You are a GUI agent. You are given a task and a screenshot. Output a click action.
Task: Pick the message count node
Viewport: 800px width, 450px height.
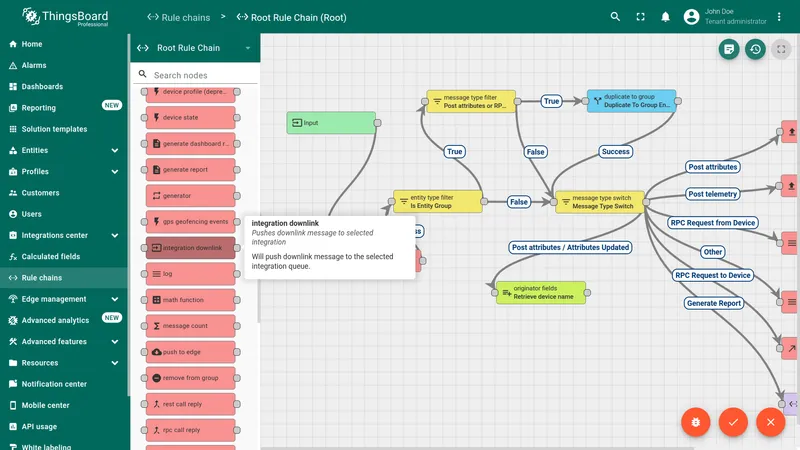coord(190,326)
